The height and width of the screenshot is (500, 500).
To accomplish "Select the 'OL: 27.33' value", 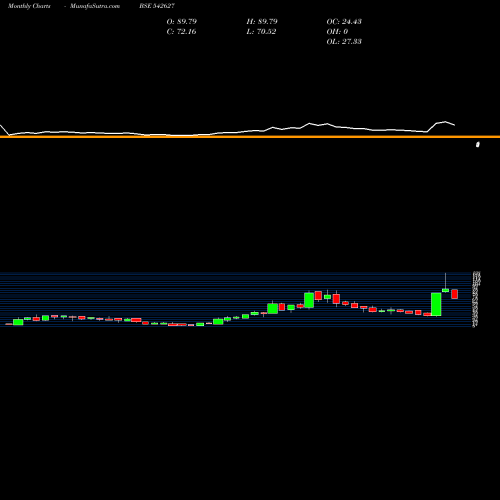I will 344,41.
